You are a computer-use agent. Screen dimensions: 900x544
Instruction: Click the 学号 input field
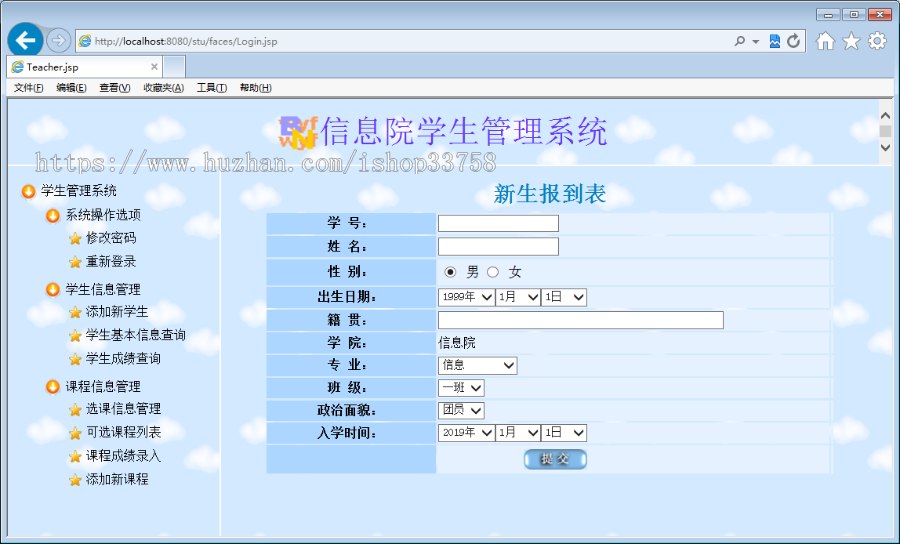tap(498, 223)
